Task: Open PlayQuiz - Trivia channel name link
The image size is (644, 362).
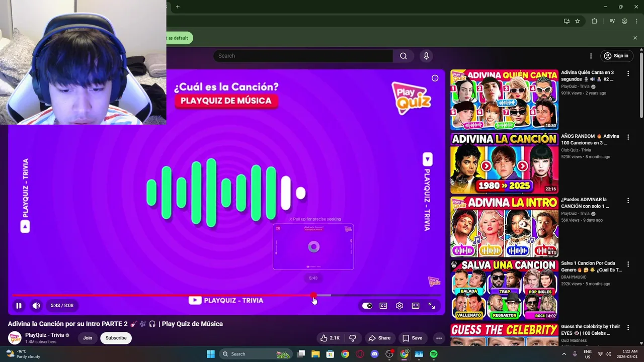Action: click(44, 335)
